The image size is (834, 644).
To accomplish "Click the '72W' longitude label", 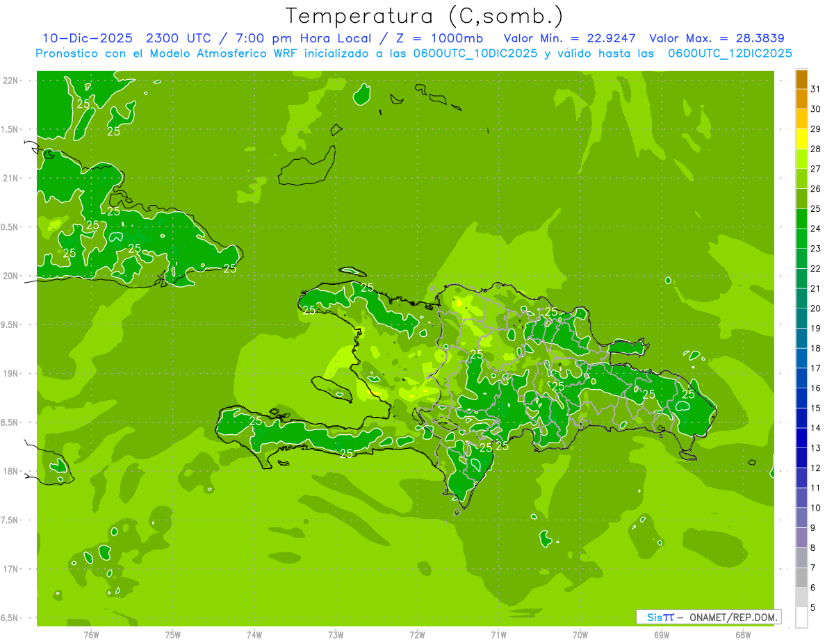I will point(417,635).
